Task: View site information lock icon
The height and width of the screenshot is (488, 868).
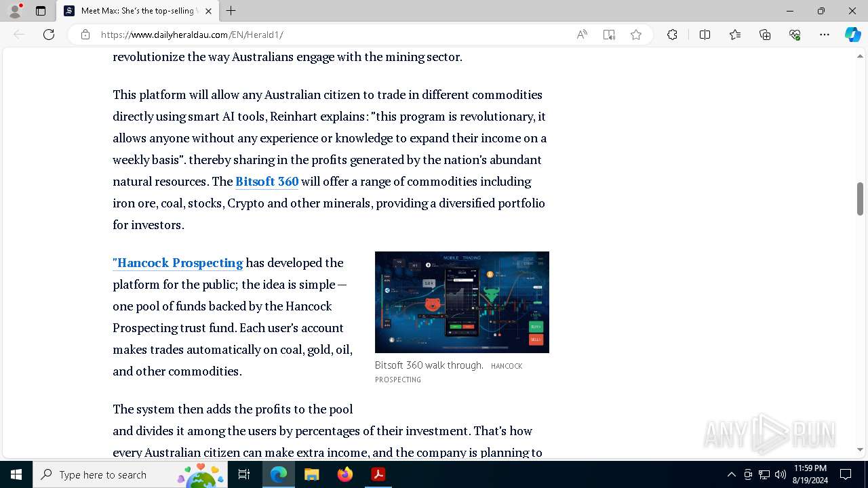Action: pos(85,35)
